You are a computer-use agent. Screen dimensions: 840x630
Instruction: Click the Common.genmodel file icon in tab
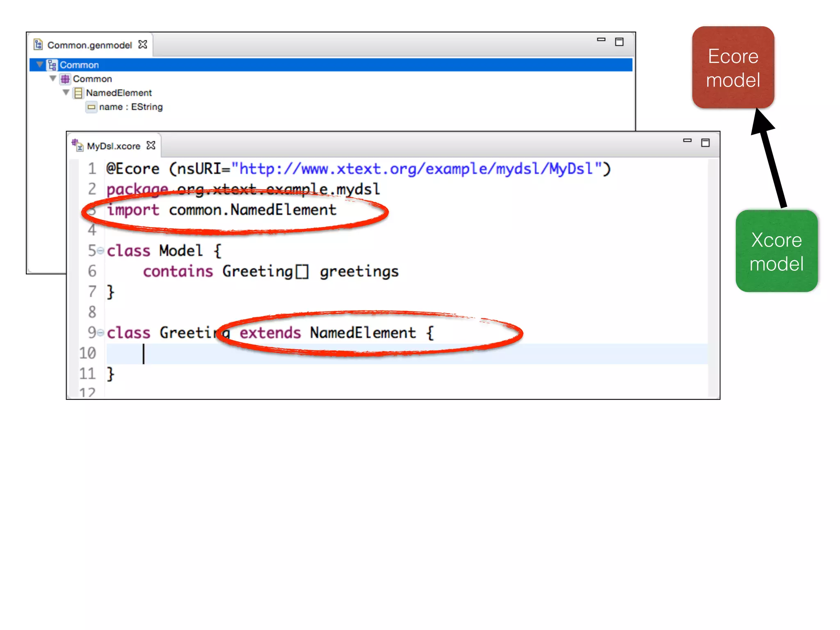tap(38, 44)
